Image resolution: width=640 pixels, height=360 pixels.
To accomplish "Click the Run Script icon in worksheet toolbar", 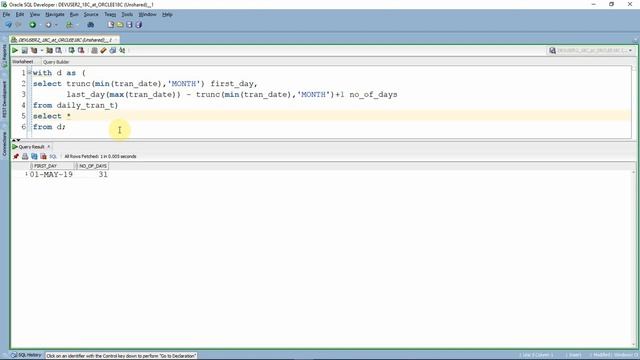I will pyautogui.click(x=24, y=51).
